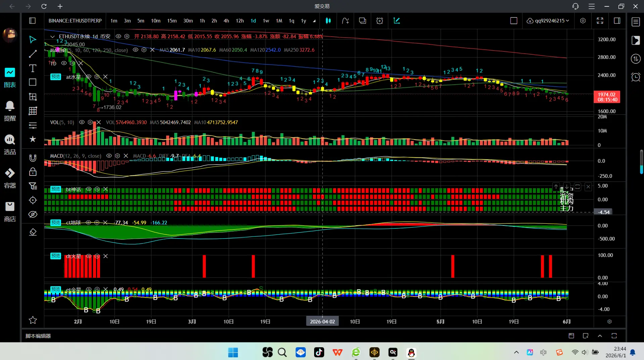Choose the rectangle shape tool

[33, 82]
